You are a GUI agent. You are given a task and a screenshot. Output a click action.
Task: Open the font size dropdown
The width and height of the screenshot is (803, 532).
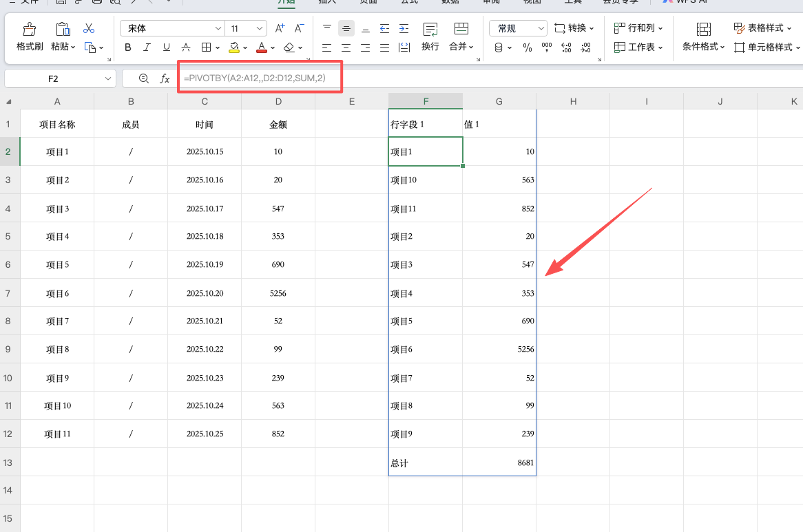point(260,29)
